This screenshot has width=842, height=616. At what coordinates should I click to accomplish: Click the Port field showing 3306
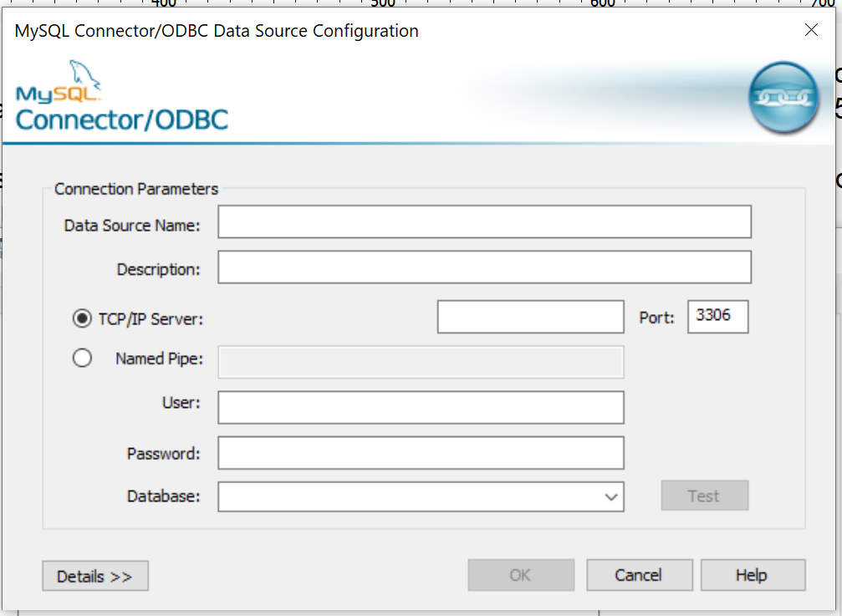pyautogui.click(x=717, y=317)
